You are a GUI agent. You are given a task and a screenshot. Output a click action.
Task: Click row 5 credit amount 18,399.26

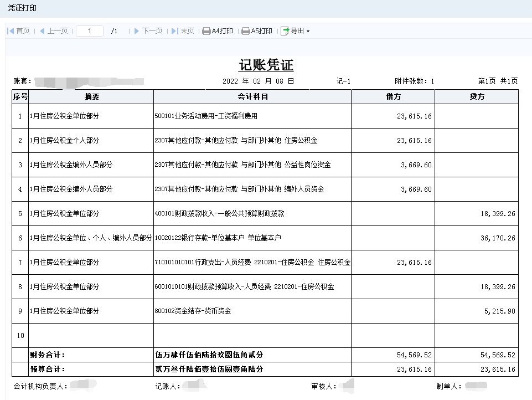coord(498,214)
